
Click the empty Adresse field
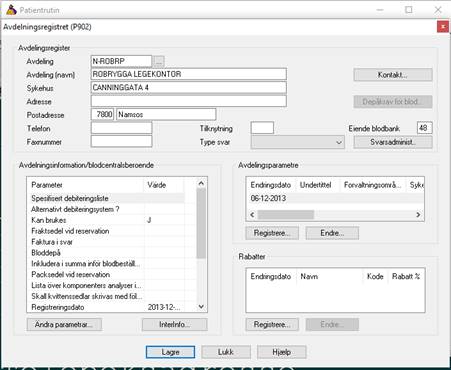[x=189, y=101]
